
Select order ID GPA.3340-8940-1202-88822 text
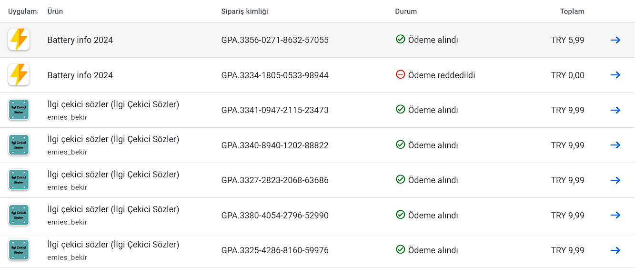point(275,145)
